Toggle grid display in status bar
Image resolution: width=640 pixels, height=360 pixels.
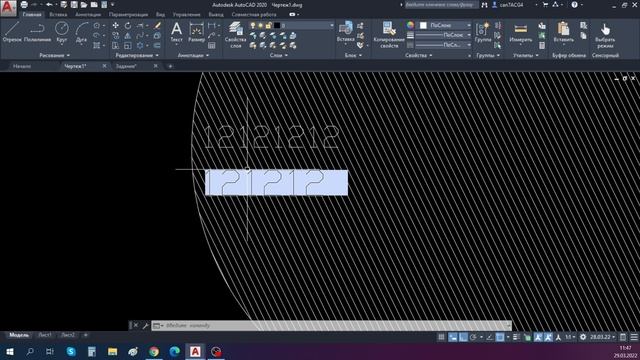pos(441,337)
